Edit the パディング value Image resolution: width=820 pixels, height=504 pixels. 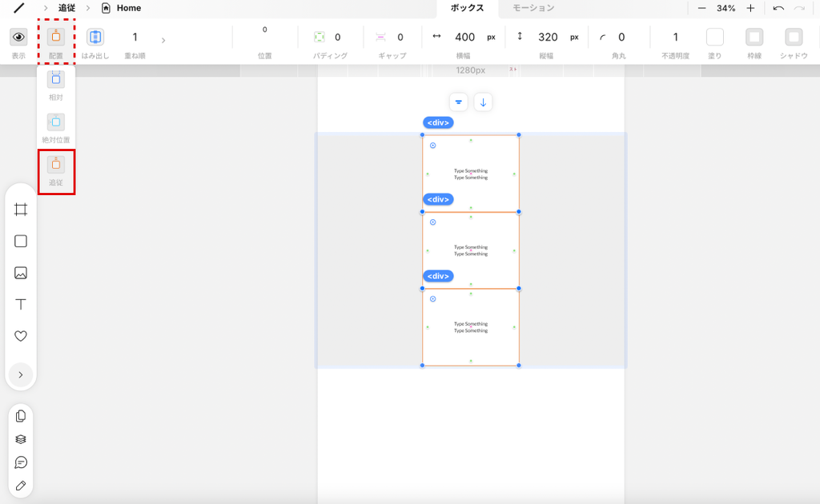[338, 37]
